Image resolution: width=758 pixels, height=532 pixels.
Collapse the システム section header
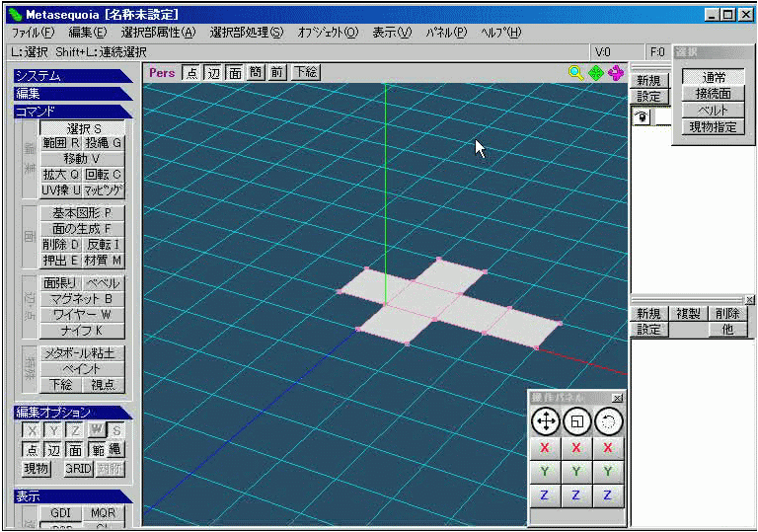click(72, 76)
